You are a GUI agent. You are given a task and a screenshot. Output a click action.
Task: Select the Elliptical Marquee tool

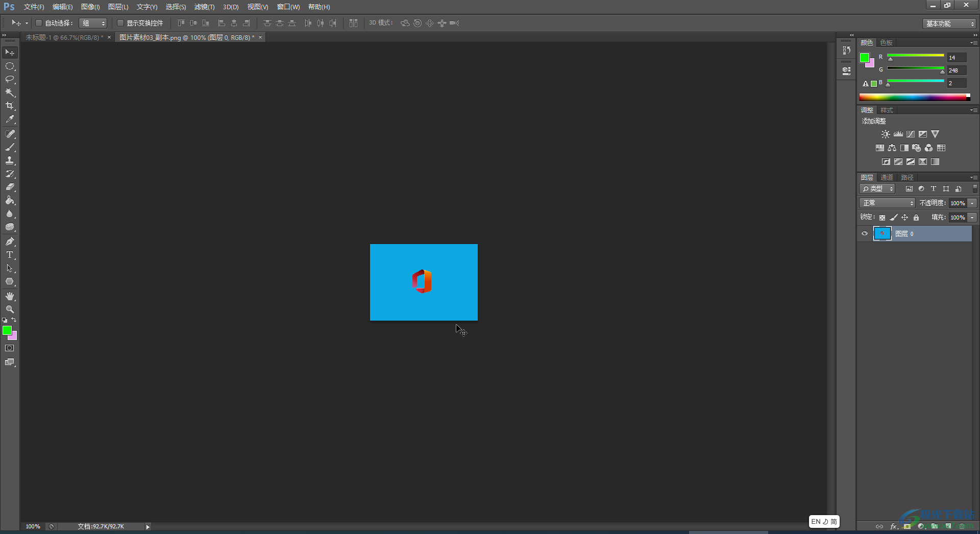point(10,66)
